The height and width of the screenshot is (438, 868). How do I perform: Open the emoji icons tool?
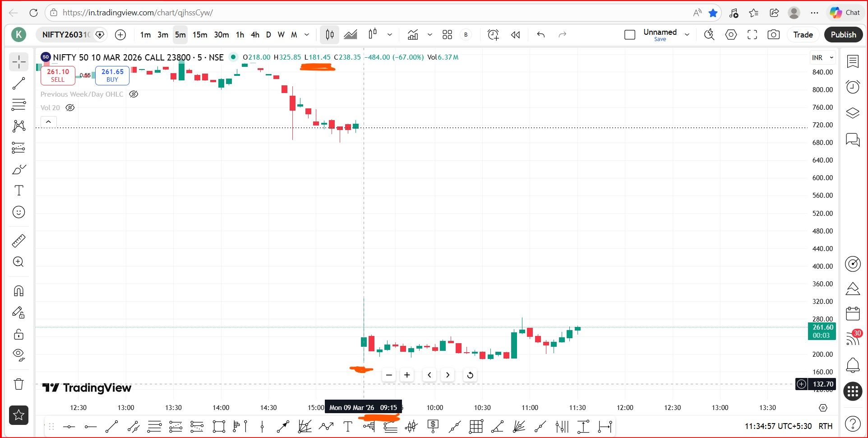point(18,212)
